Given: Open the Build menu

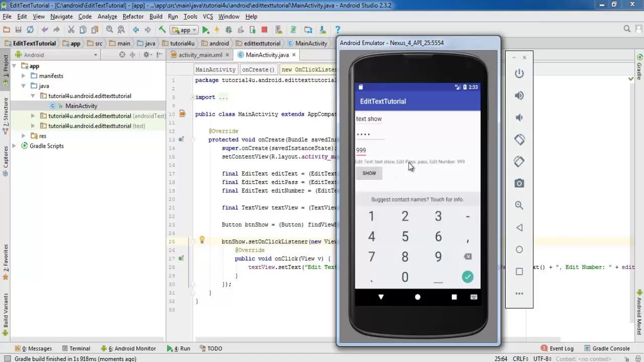Looking at the screenshot, I should pyautogui.click(x=156, y=17).
